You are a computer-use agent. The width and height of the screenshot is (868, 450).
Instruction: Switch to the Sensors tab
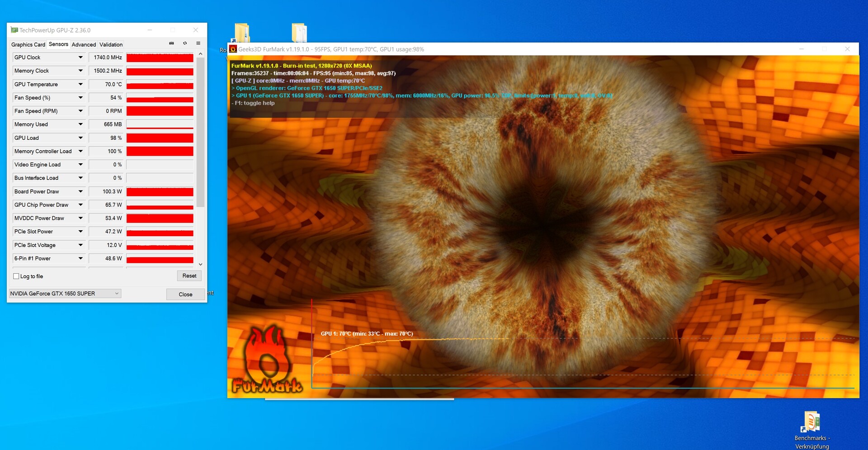click(58, 44)
